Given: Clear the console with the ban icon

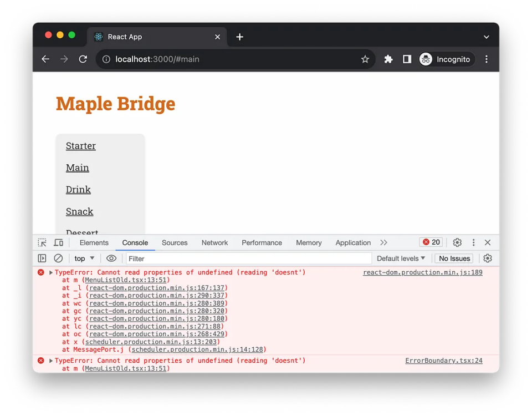Looking at the screenshot, I should (x=58, y=258).
